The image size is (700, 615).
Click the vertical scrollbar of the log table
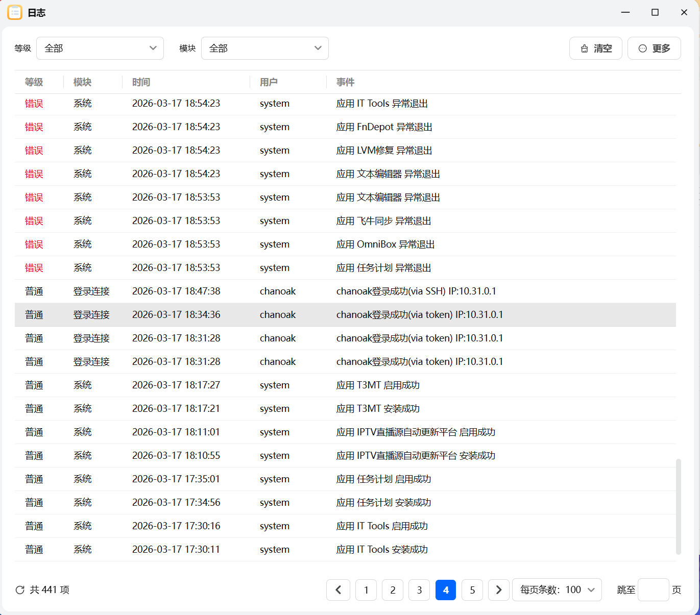(x=679, y=506)
